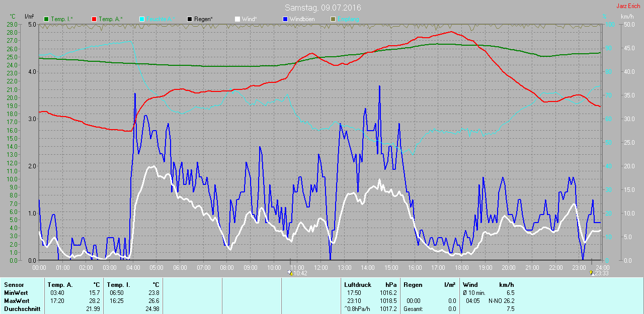Click the '06:00' tick on the time axis
The image size is (644, 314).
(x=180, y=267)
